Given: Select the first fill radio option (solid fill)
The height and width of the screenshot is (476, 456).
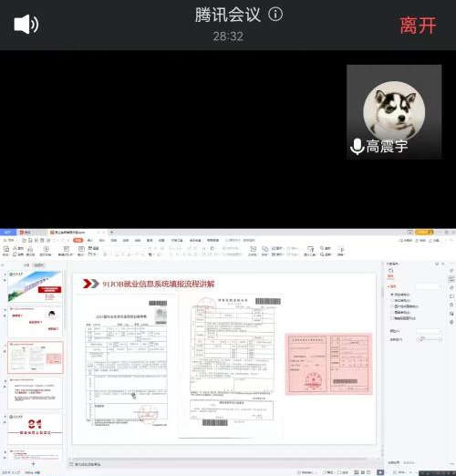Looking at the screenshot, I should pyautogui.click(x=392, y=295).
